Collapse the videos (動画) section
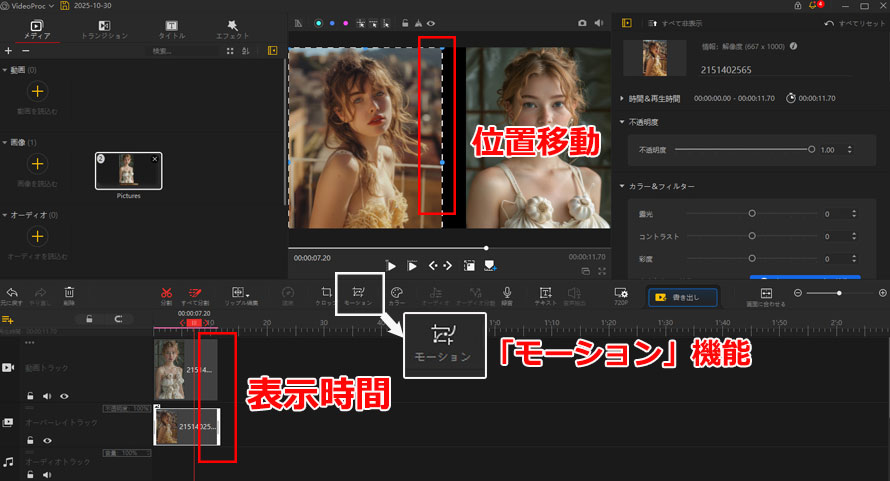The width and height of the screenshot is (890, 481). click(x=5, y=70)
